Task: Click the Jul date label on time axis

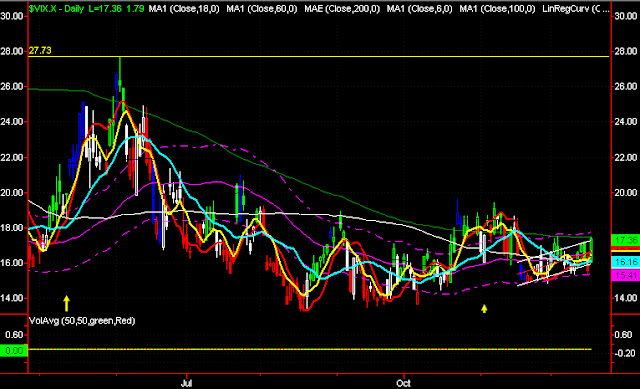Action: 186,383
